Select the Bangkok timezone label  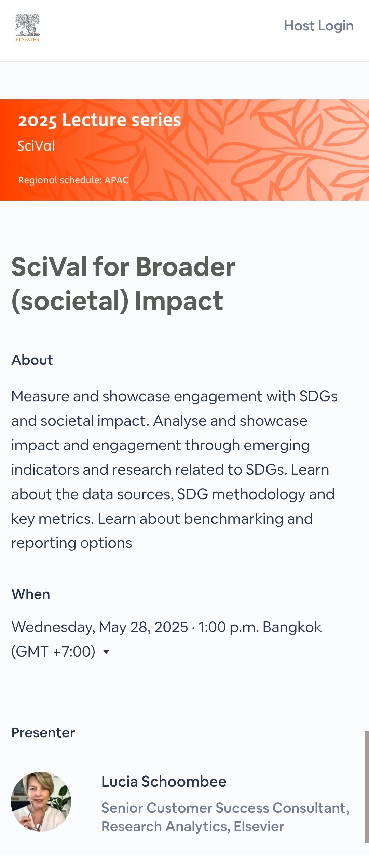[292, 627]
